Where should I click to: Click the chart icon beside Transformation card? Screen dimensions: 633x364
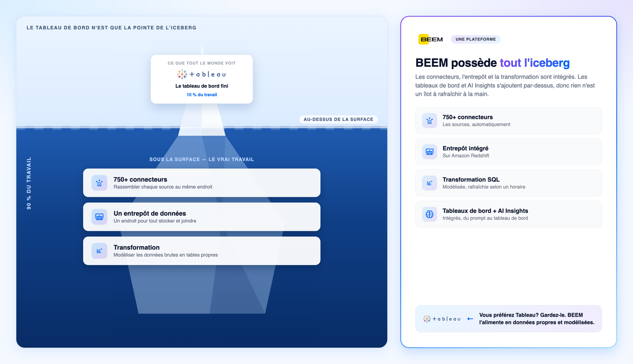(x=99, y=251)
